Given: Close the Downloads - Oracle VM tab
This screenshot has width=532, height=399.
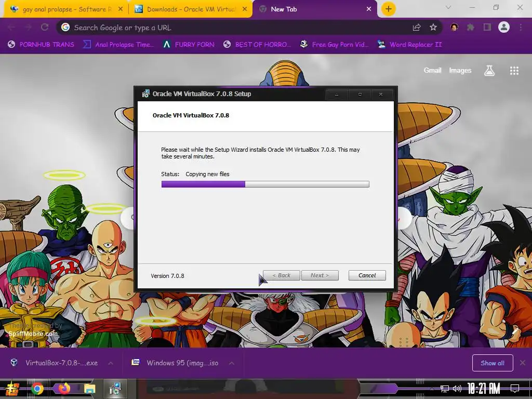Looking at the screenshot, I should pyautogui.click(x=245, y=9).
